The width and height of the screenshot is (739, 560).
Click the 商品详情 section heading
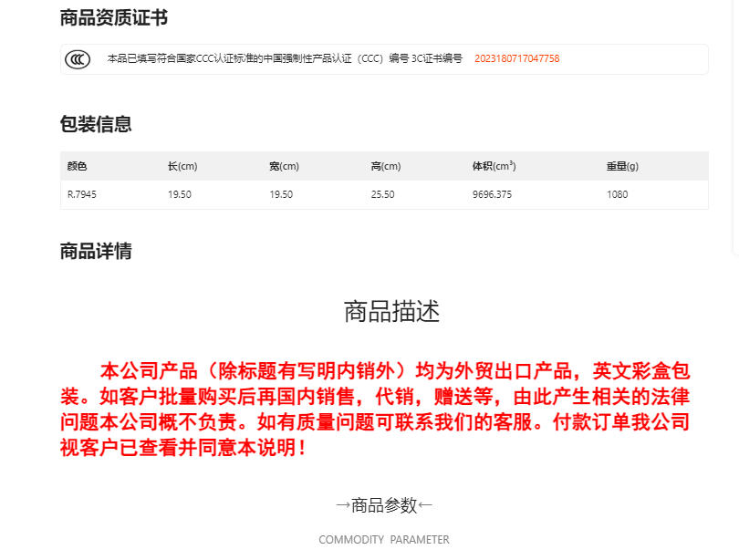click(96, 252)
